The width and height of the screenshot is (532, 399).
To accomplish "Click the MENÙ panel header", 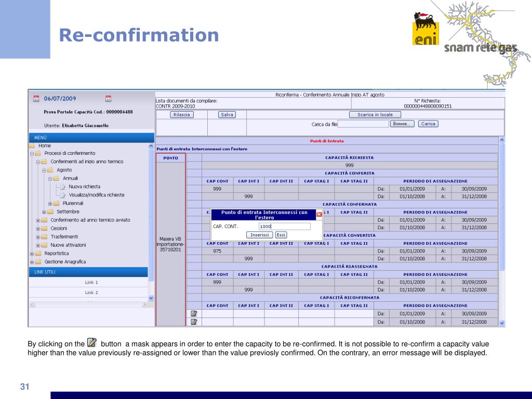I will [91, 138].
